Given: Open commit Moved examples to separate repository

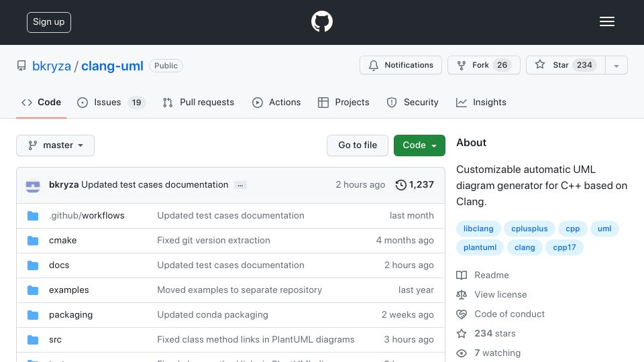Looking at the screenshot, I should coord(239,290).
